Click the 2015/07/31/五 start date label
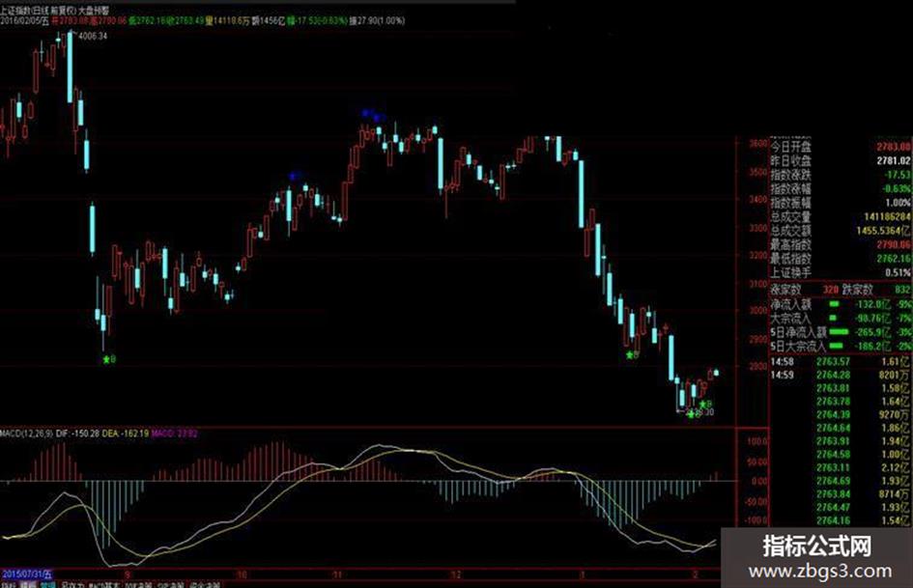913x588 pixels. click(x=26, y=575)
